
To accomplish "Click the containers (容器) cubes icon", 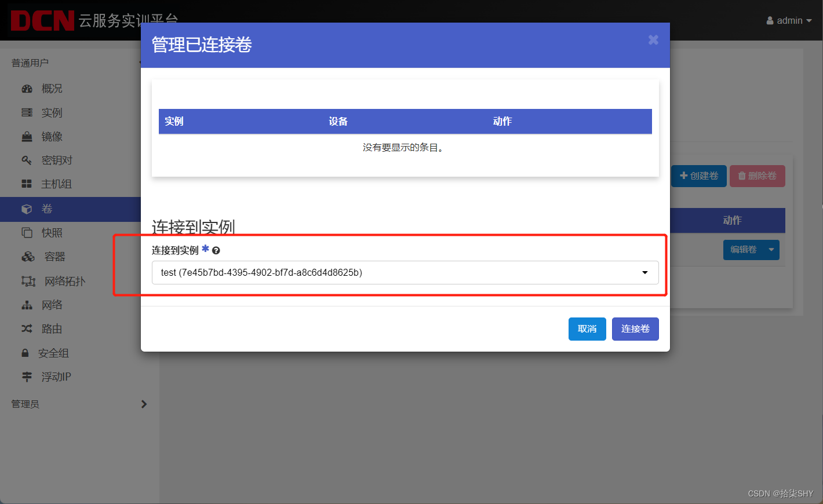I will coord(28,257).
